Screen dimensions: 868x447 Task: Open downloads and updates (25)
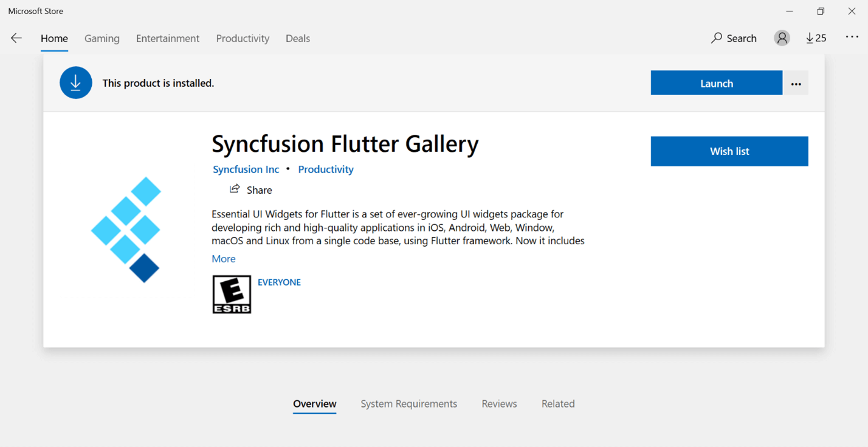click(x=816, y=38)
